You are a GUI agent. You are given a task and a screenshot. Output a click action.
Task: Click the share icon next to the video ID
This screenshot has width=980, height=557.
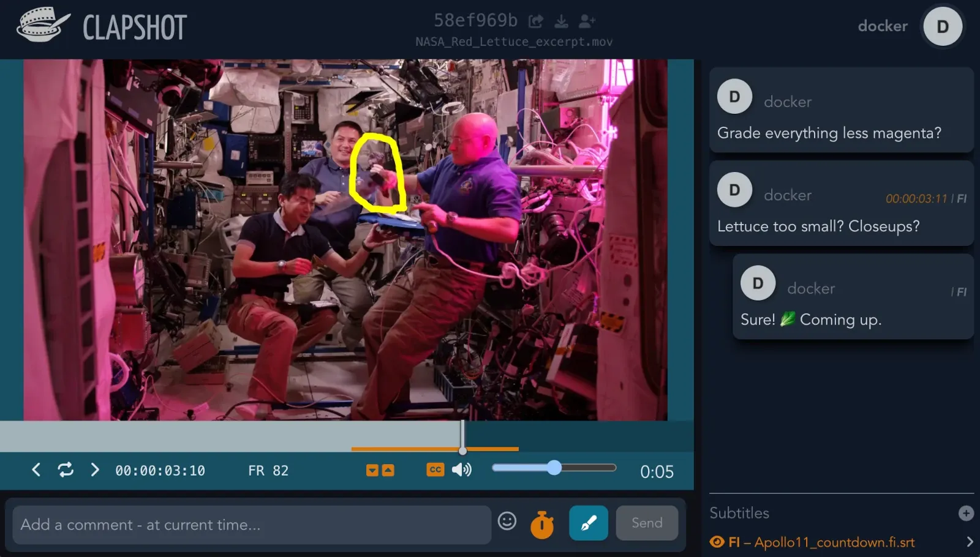[x=535, y=20]
